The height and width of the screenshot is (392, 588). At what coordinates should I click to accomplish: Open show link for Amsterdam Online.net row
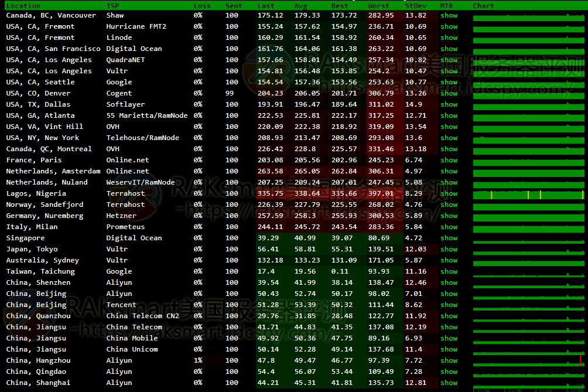[449, 171]
